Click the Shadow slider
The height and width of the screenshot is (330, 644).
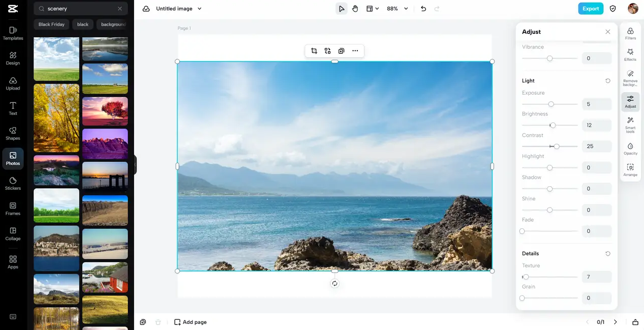(x=550, y=189)
